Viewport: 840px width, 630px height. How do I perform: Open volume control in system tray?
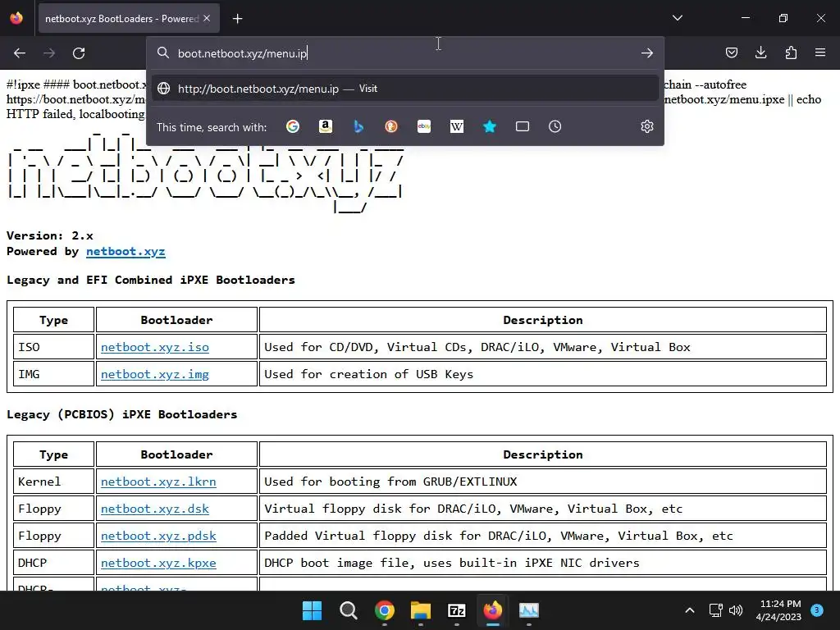736,610
